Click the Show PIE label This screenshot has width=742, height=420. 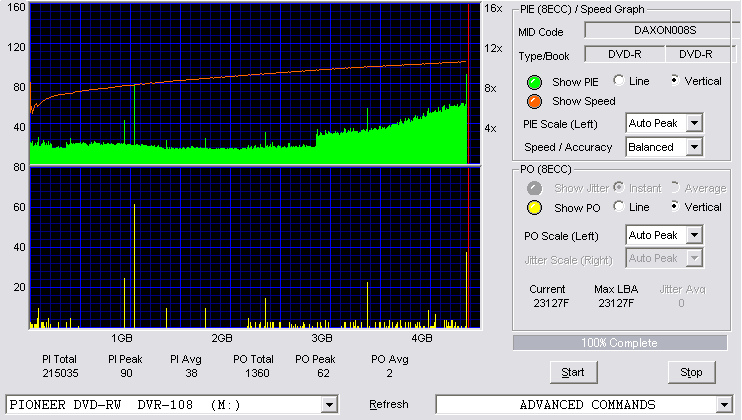point(575,82)
